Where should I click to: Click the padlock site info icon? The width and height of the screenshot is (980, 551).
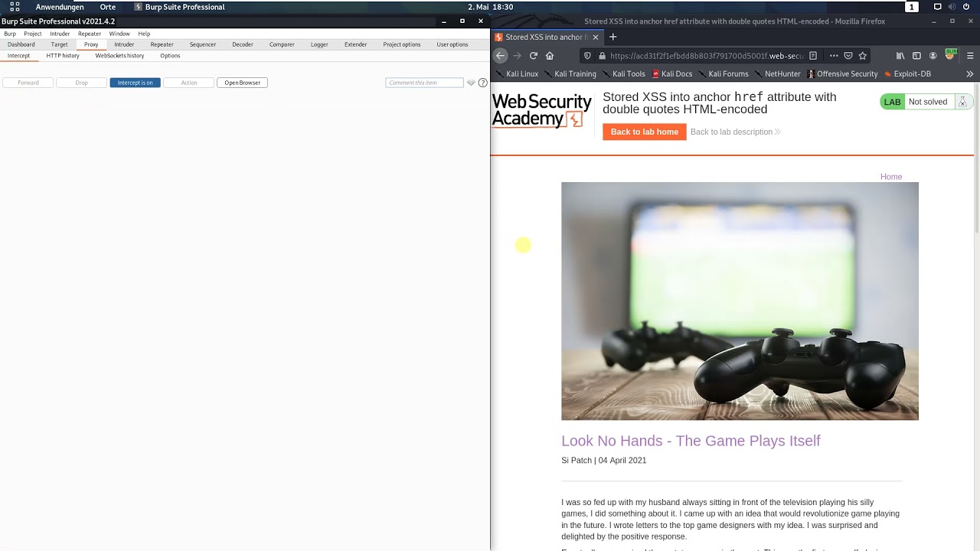click(x=602, y=55)
